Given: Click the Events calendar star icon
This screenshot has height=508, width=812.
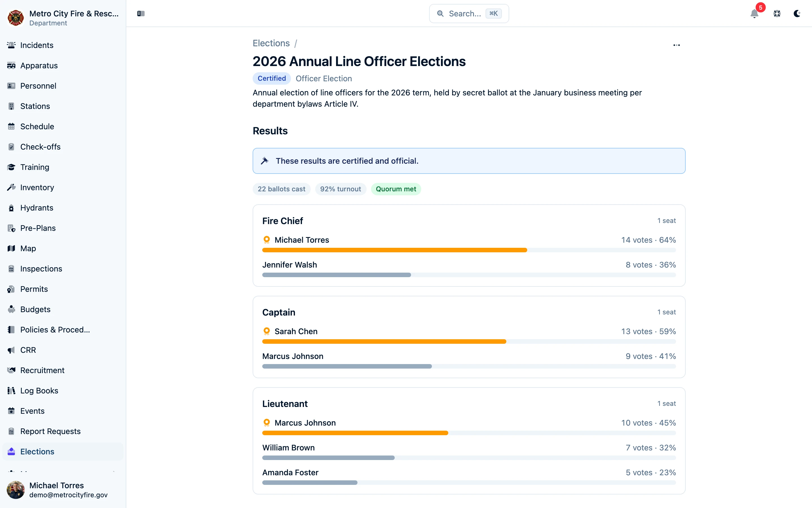Looking at the screenshot, I should [x=11, y=411].
